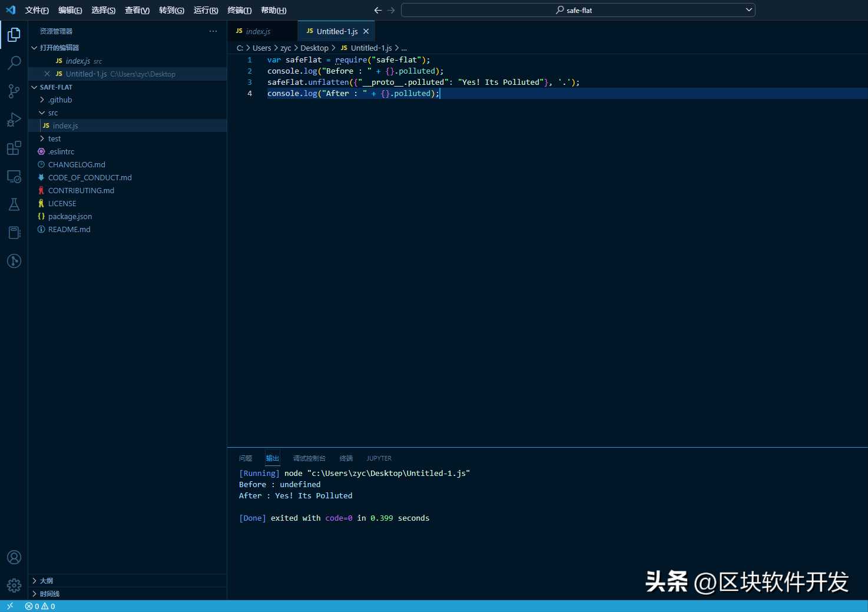Click line number 3 in the gutter
This screenshot has height=612, width=868.
(x=250, y=82)
